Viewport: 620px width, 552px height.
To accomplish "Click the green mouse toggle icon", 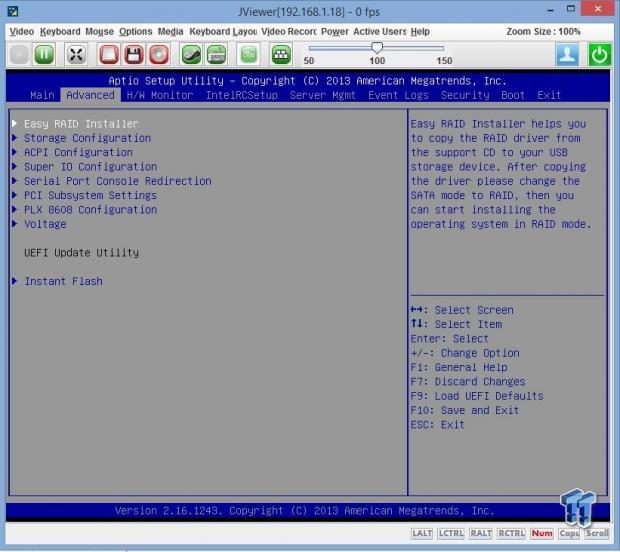I will coord(191,55).
